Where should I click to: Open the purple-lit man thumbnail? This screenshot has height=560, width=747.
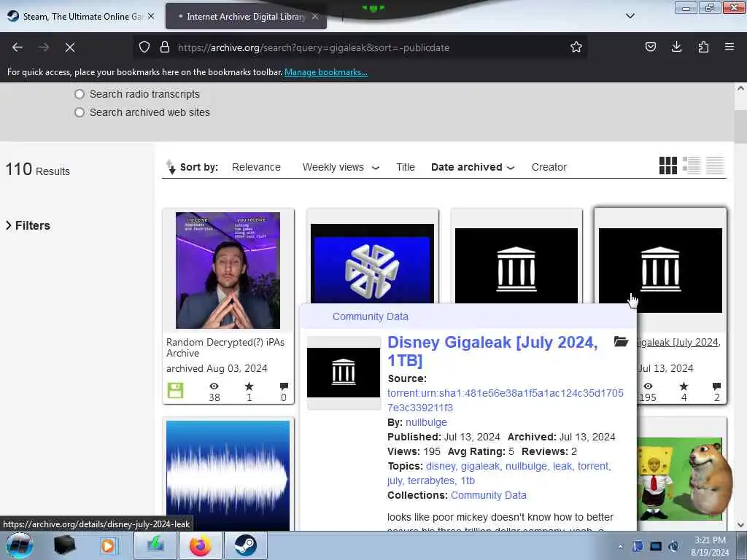click(228, 271)
